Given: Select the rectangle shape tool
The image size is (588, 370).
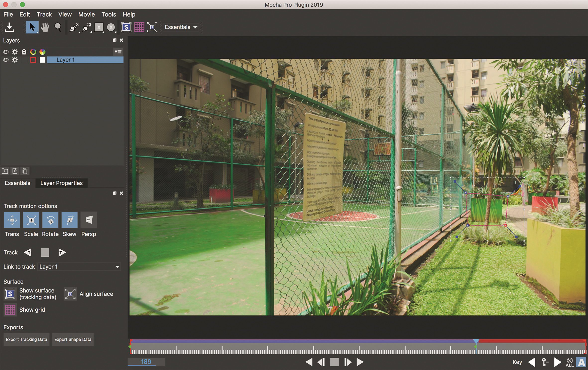Looking at the screenshot, I should coord(99,27).
